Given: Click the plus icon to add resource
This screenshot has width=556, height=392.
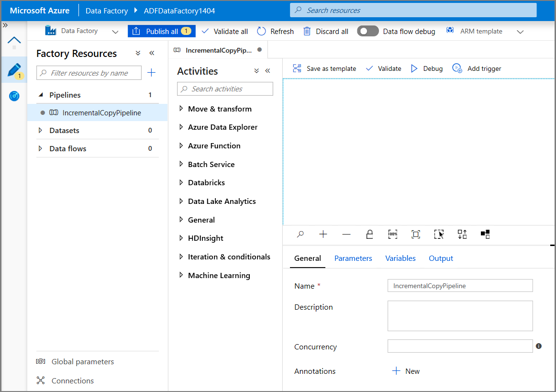Looking at the screenshot, I should coord(151,73).
